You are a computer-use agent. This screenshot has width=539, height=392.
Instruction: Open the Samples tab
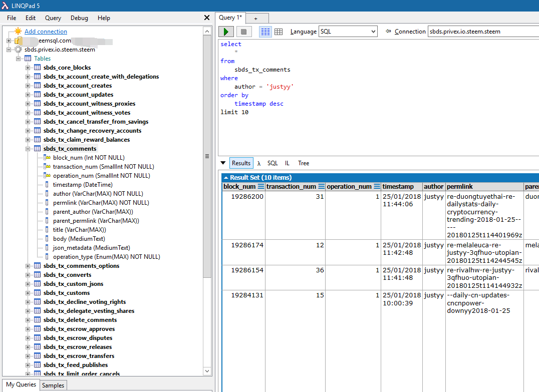[x=53, y=385]
